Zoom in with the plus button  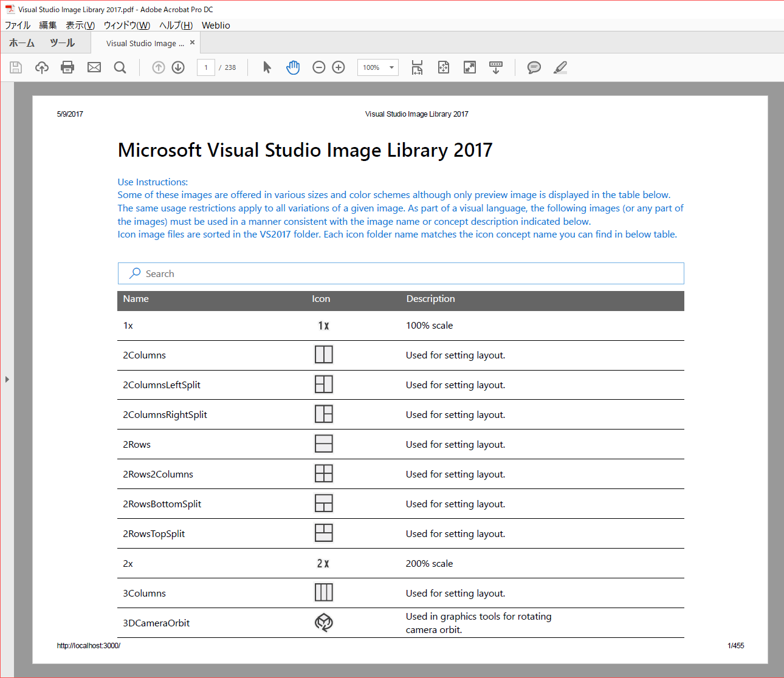click(339, 67)
